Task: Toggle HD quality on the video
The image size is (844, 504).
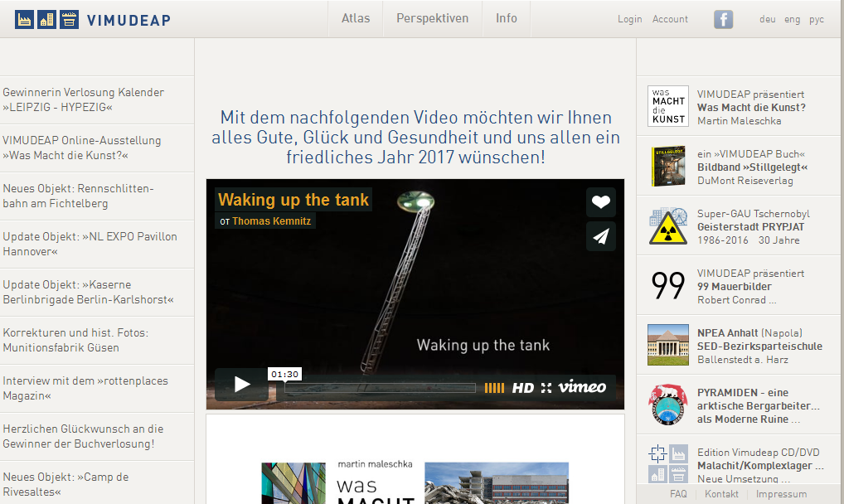Action: point(522,388)
